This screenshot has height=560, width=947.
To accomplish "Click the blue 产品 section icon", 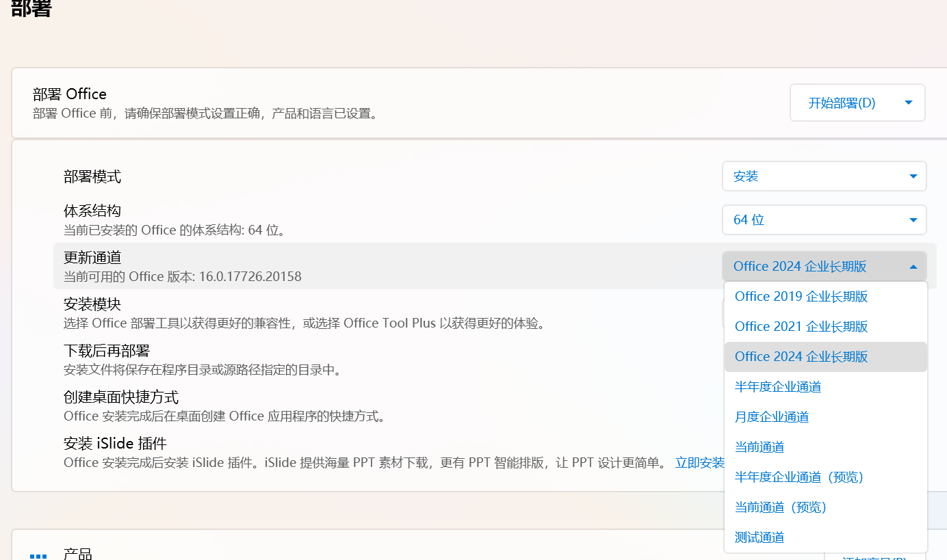I will [38, 556].
